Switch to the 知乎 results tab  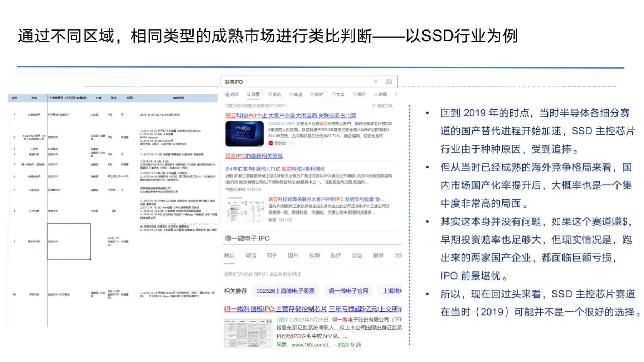[x=272, y=255]
